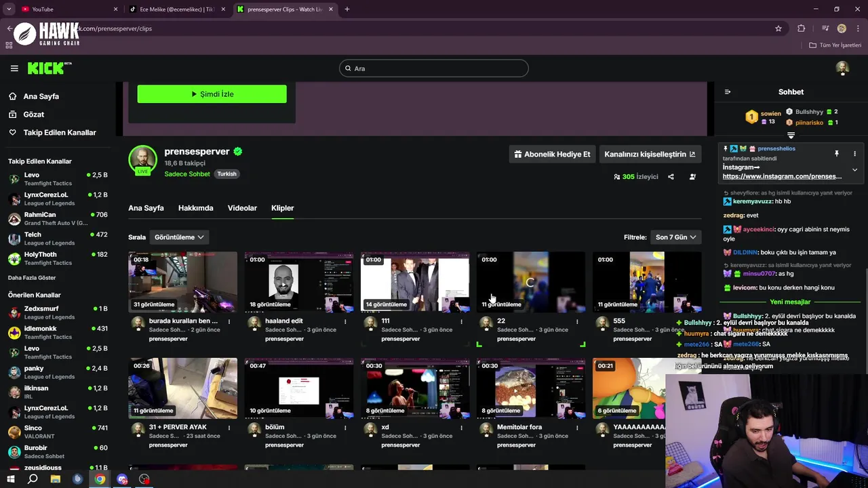Open options for clip titled 111
Viewport: 868px width, 488px height.
coord(461,322)
